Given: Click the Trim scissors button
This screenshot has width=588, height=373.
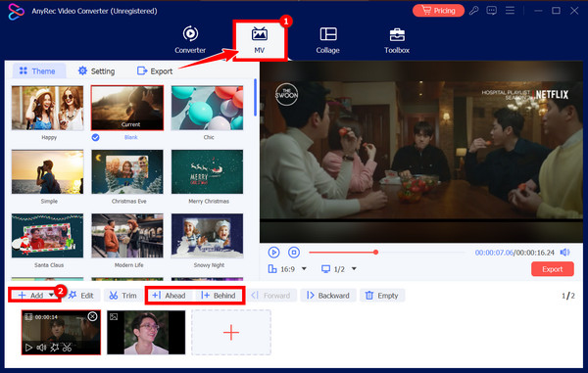Looking at the screenshot, I should tap(123, 295).
